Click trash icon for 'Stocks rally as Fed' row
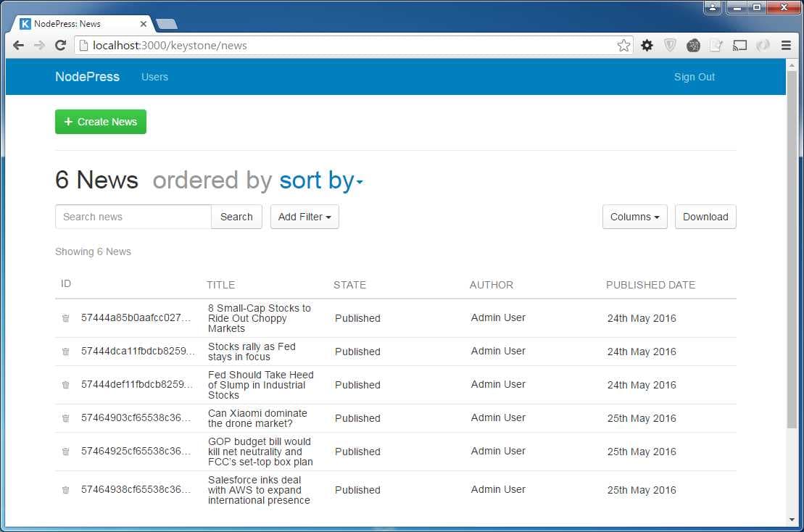 tap(65, 352)
